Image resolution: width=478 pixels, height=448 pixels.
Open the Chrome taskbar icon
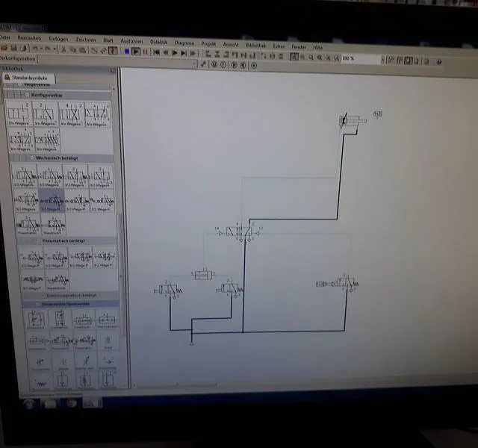pos(72,404)
